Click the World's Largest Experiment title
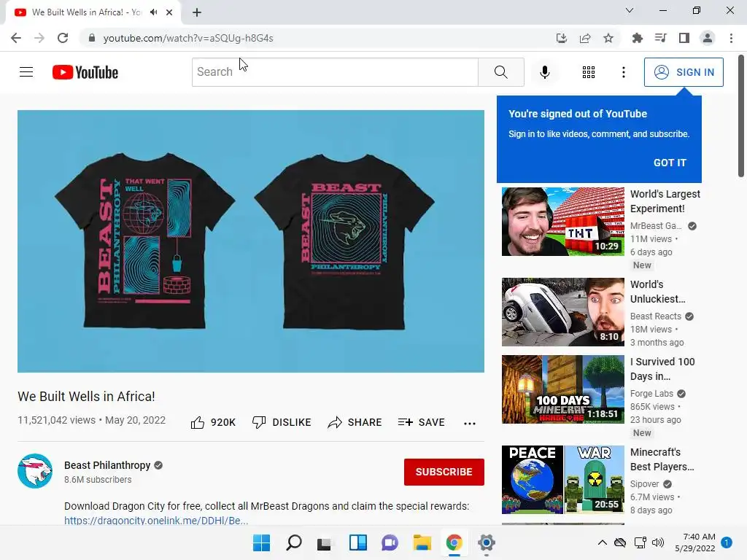Image resolution: width=747 pixels, height=560 pixels. click(x=665, y=201)
